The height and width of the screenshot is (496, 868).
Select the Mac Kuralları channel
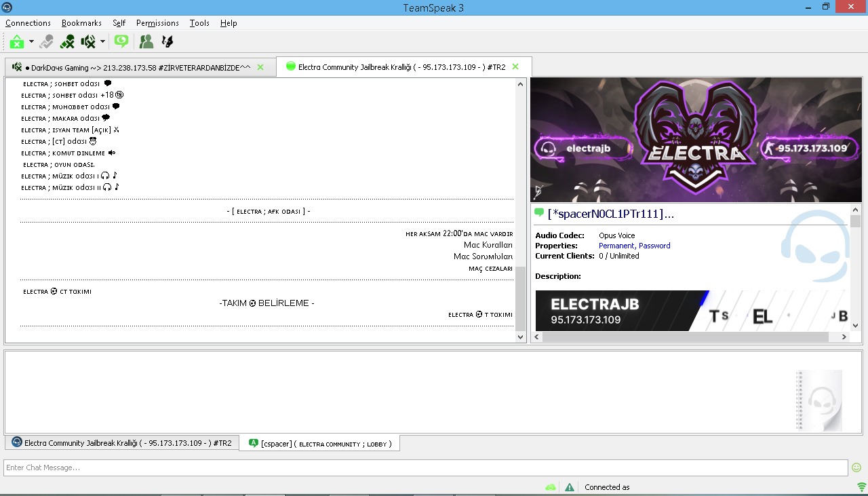coord(488,245)
